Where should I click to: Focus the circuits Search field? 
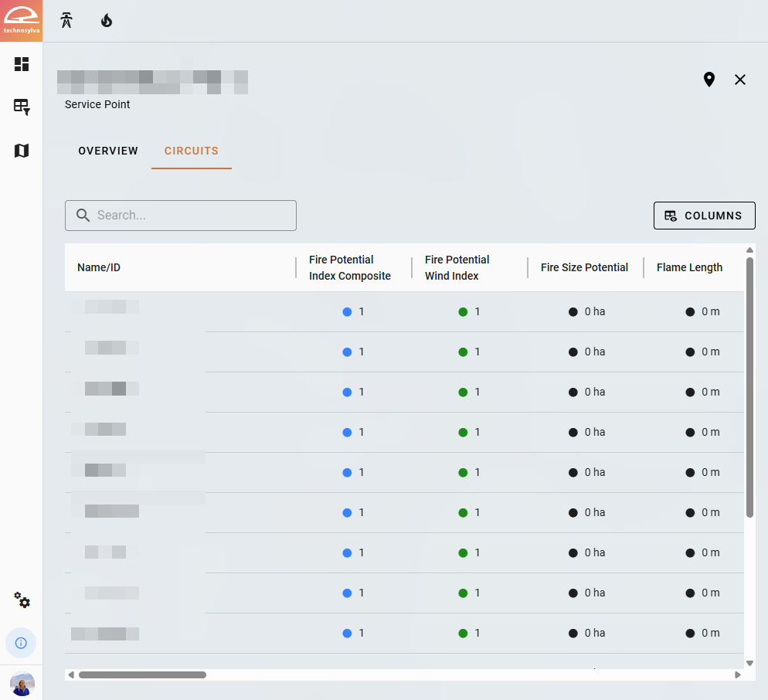coord(181,216)
